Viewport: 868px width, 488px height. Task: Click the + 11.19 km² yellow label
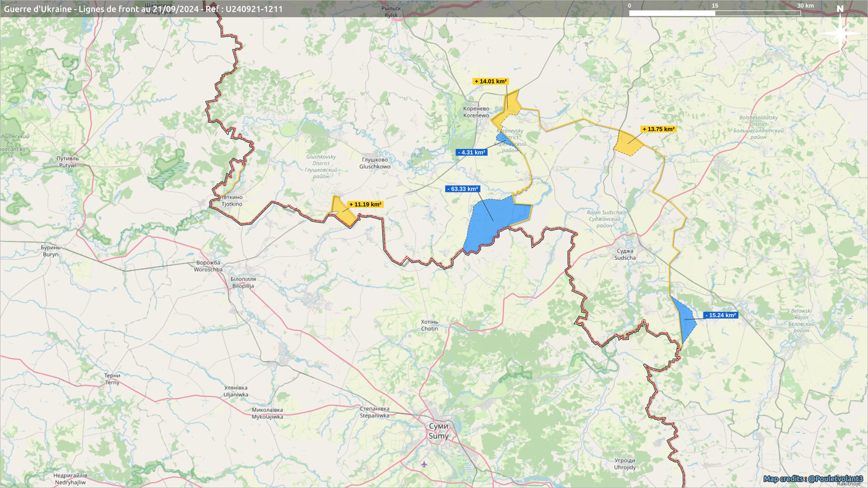[x=365, y=205]
